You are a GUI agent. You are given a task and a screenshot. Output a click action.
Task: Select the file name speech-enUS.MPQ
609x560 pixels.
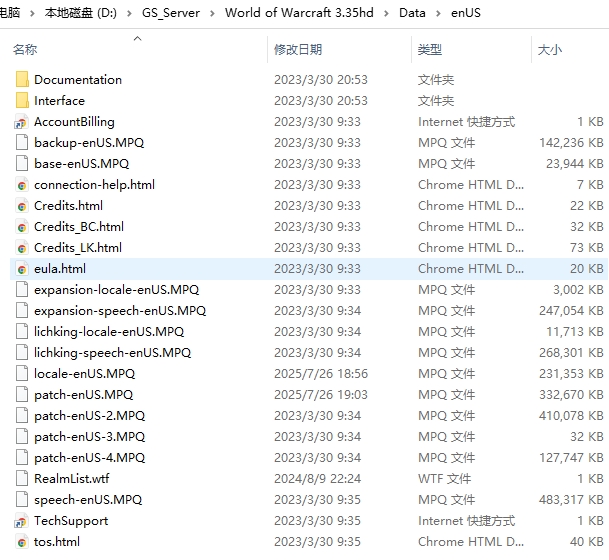pyautogui.click(x=88, y=500)
